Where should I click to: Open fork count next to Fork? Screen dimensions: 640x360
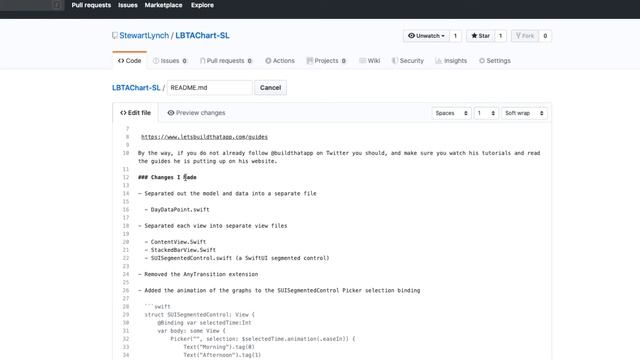tap(545, 36)
